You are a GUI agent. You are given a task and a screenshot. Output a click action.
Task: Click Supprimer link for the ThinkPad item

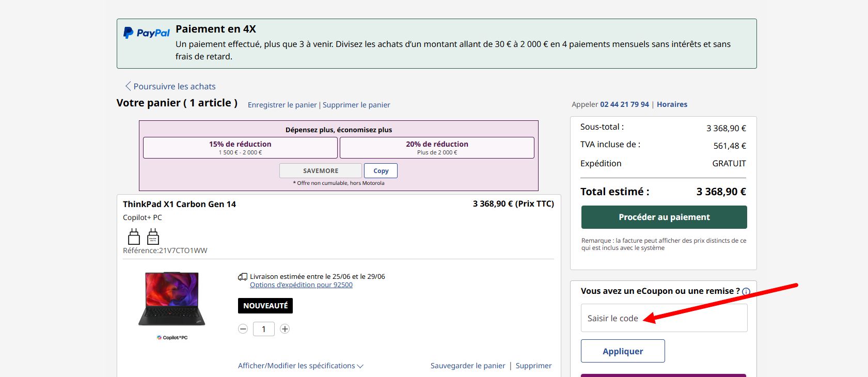533,366
